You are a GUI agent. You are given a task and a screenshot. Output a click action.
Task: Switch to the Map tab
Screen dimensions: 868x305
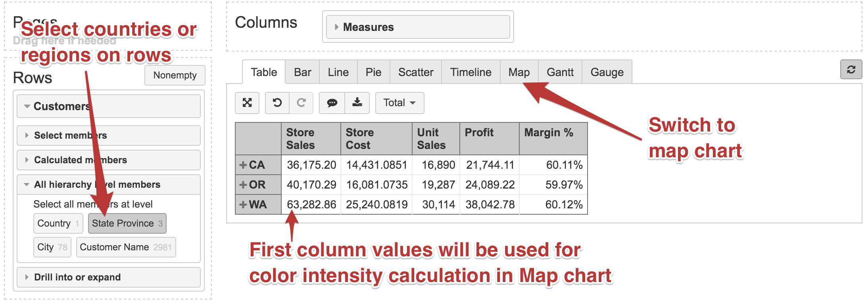tap(519, 72)
